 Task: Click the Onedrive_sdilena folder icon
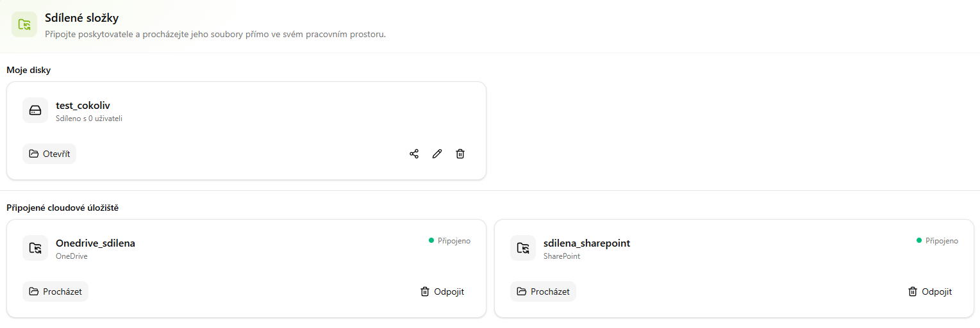(35, 248)
